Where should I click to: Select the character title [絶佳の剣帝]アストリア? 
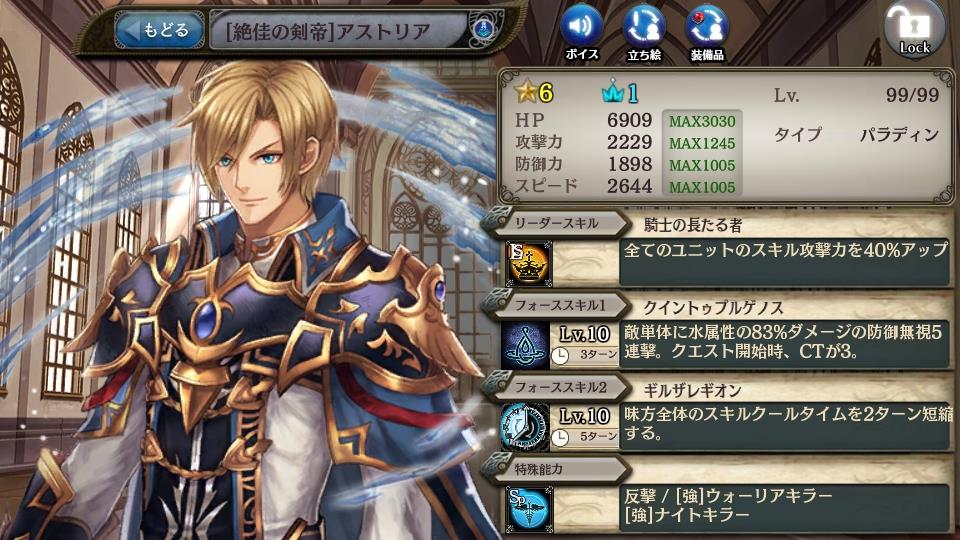coord(328,31)
